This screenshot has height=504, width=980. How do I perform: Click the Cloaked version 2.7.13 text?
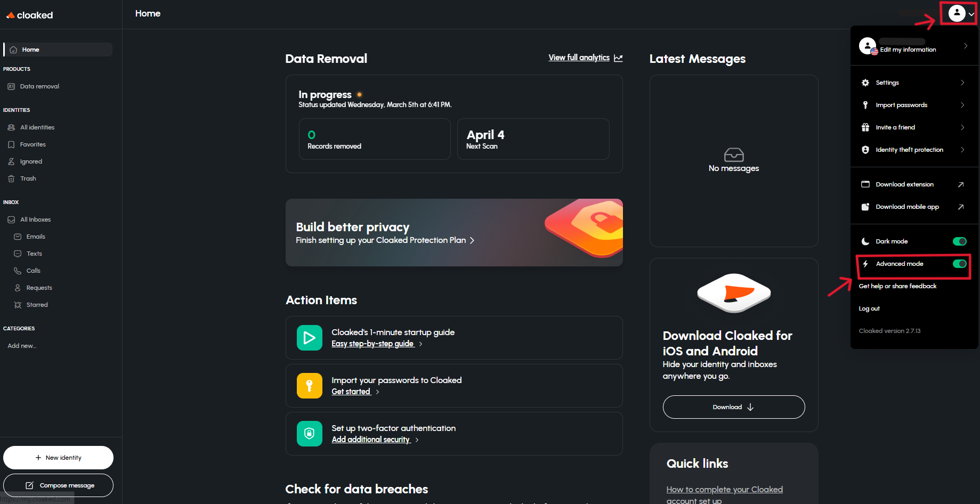(x=889, y=331)
